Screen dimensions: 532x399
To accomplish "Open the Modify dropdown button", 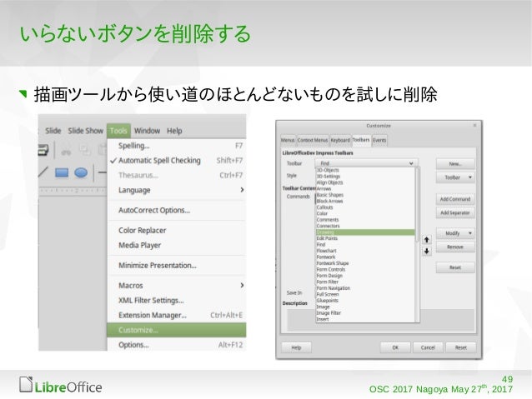I will (x=455, y=233).
